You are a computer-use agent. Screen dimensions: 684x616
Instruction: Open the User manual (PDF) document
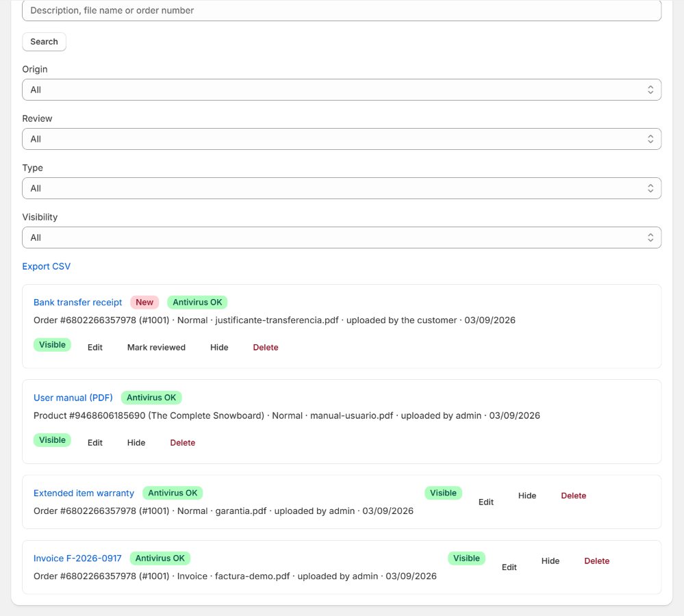click(73, 398)
